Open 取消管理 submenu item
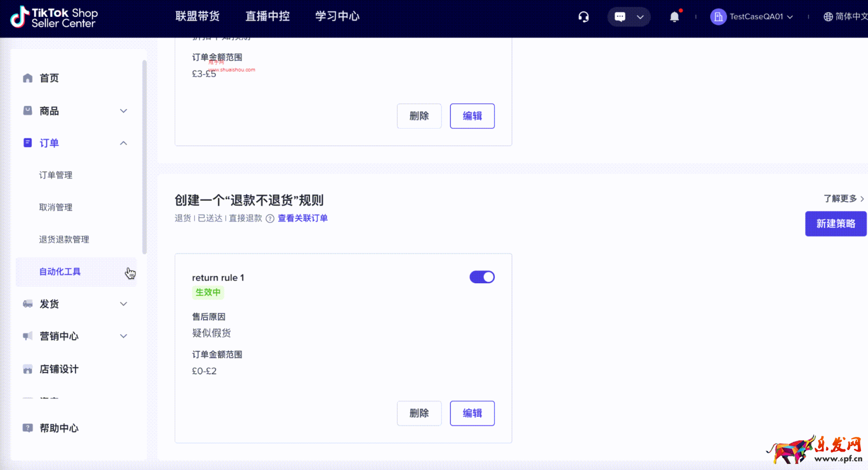868x470 pixels. 55,207
